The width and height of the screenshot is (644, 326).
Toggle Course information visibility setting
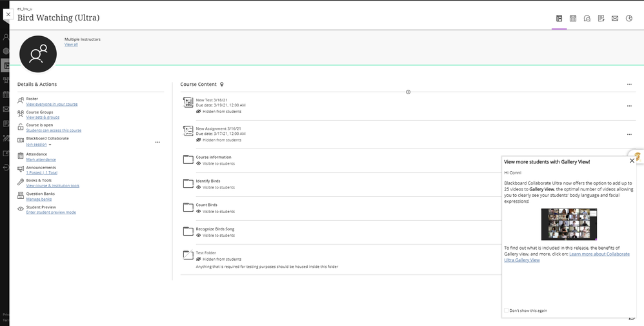click(x=216, y=163)
